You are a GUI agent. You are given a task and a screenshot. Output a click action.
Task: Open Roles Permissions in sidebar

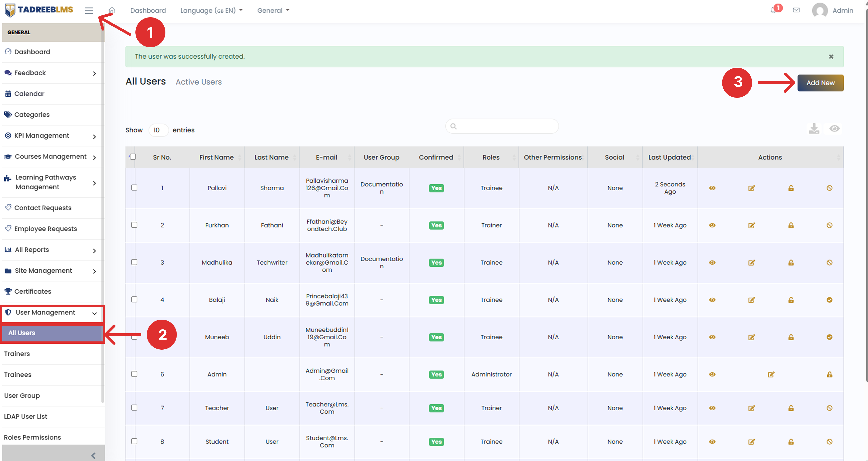32,437
